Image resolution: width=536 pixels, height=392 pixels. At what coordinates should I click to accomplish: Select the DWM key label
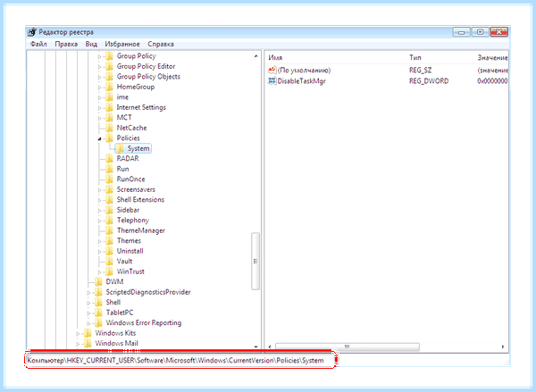point(114,281)
